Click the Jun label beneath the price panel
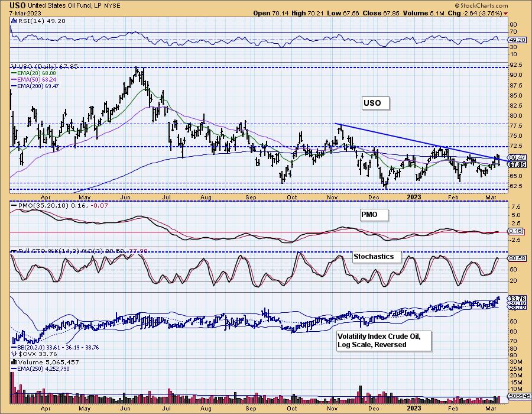532x414 pixels. [125, 198]
